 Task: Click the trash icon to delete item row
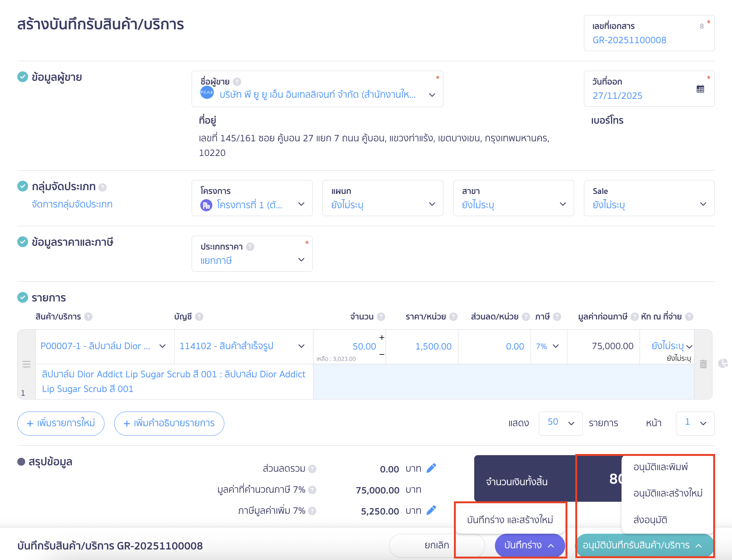703,364
